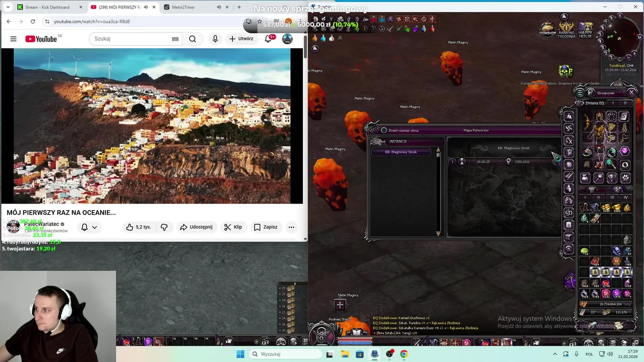Show hidden icons in the system tray

[x=555, y=354]
